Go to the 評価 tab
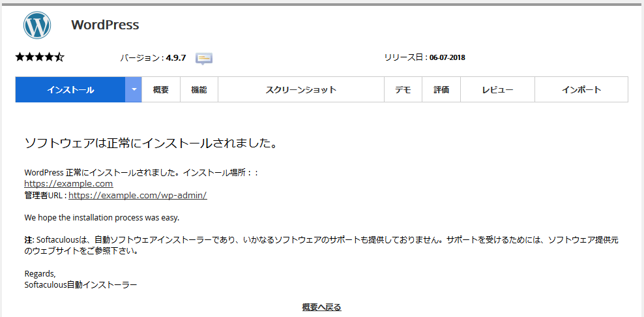644x317 pixels. pos(441,90)
